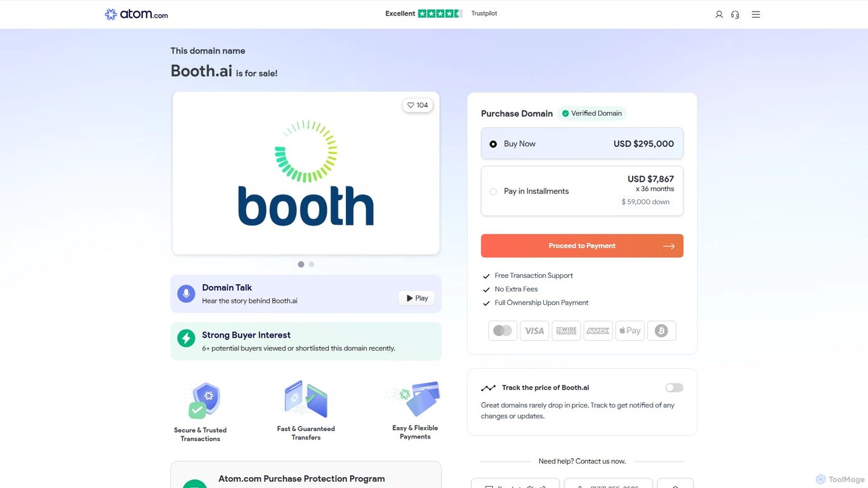Click 'Atom.com Purchase Protection Program' heading

[x=302, y=479]
